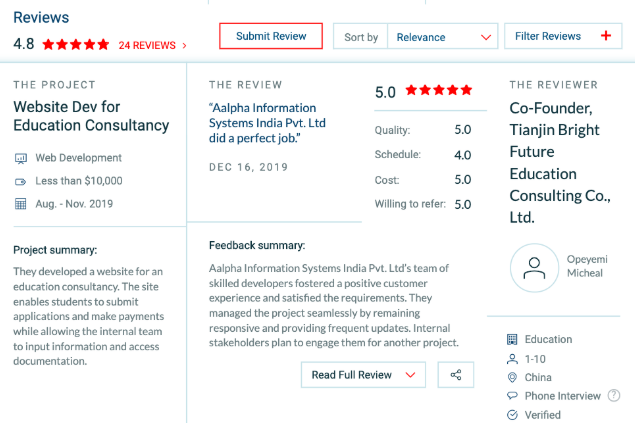Click the Aalpha review quote headline

pos(267,123)
